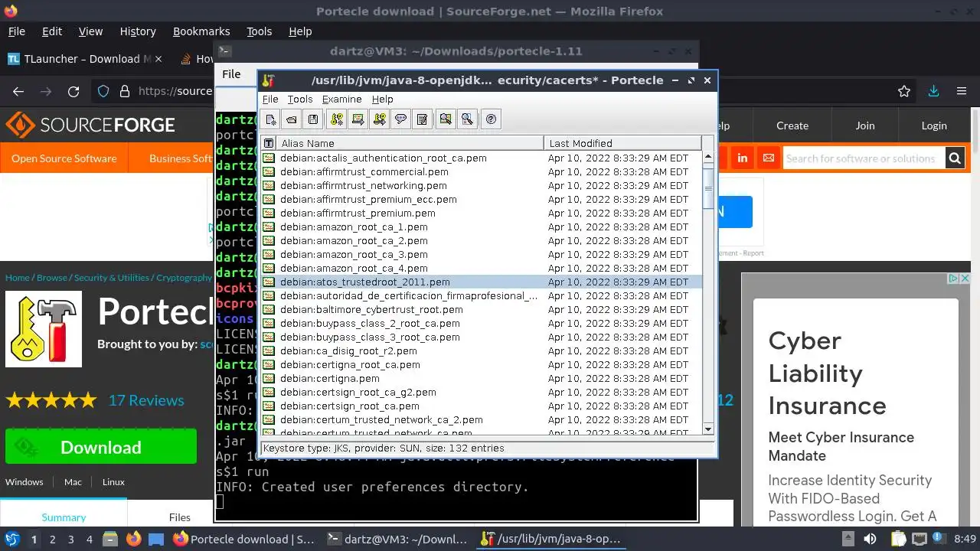Viewport: 980px width, 551px height.
Task: Open the Firefox Downloads panel icon
Action: point(933,91)
